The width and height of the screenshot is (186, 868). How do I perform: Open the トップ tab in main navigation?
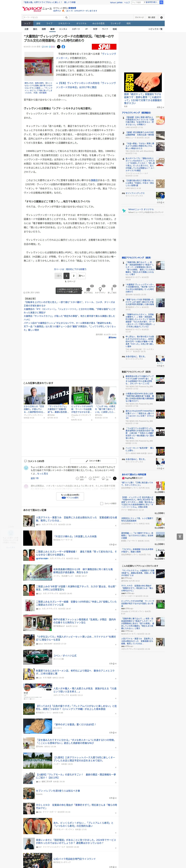27,24
